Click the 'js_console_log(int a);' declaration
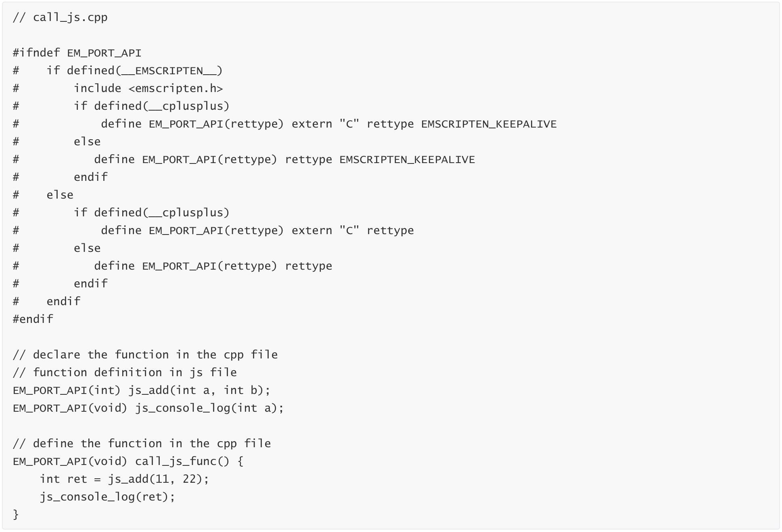Viewport: 782px width, 532px height. [x=209, y=408]
